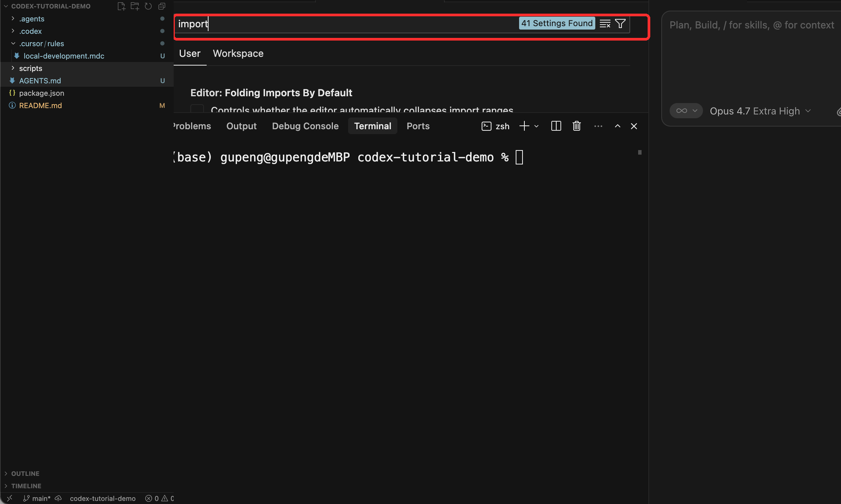841x504 pixels.
Task: Close the bottom terminal panel
Action: click(x=634, y=126)
